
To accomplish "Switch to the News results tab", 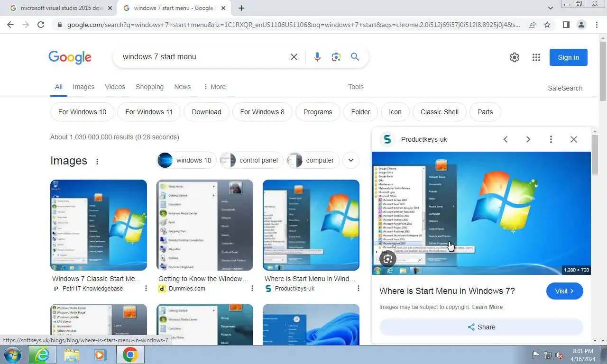I will pos(182,87).
